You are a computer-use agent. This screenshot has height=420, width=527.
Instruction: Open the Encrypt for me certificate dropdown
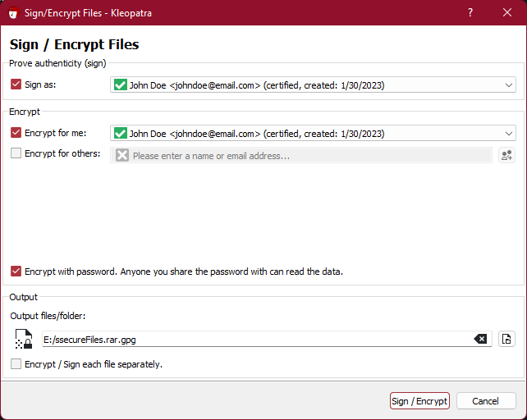[508, 134]
